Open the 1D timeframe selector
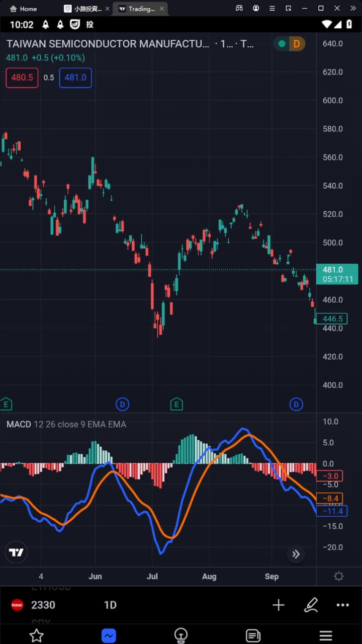 (110, 605)
